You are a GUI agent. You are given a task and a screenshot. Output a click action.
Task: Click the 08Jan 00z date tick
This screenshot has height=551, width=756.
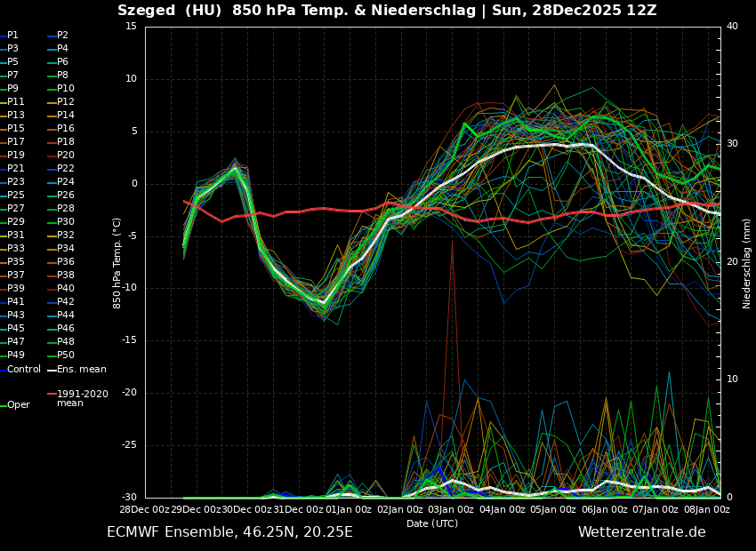[707, 509]
